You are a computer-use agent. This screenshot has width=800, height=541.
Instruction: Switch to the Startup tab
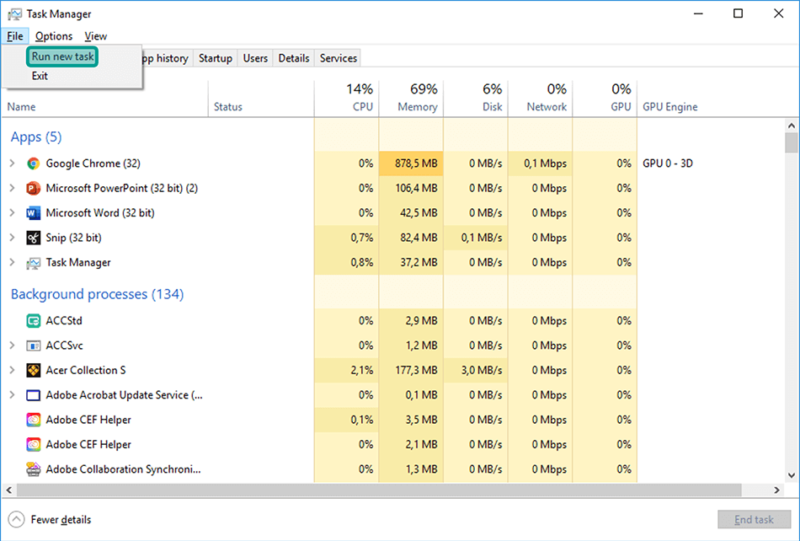pyautogui.click(x=215, y=58)
